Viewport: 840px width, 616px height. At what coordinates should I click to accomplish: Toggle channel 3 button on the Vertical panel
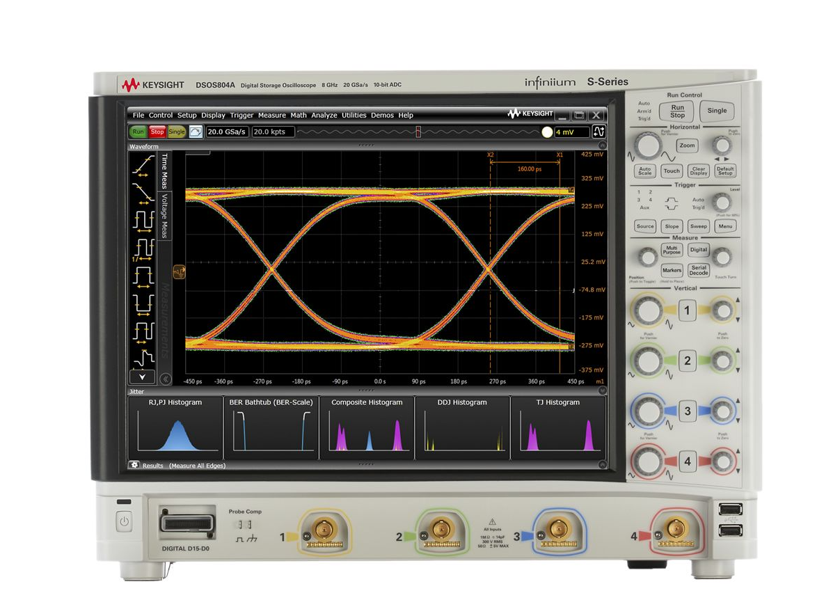pyautogui.click(x=688, y=411)
